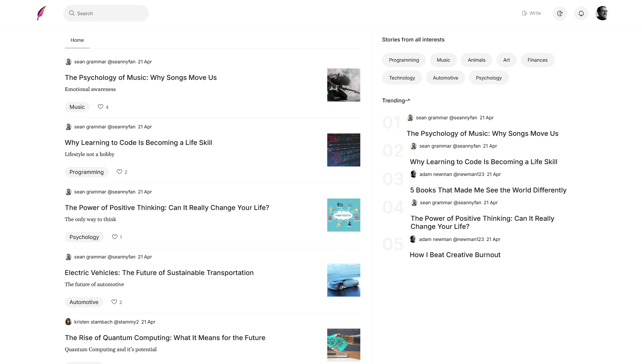Image resolution: width=642 pixels, height=364 pixels.
Task: Open notifications bell icon
Action: [x=581, y=13]
